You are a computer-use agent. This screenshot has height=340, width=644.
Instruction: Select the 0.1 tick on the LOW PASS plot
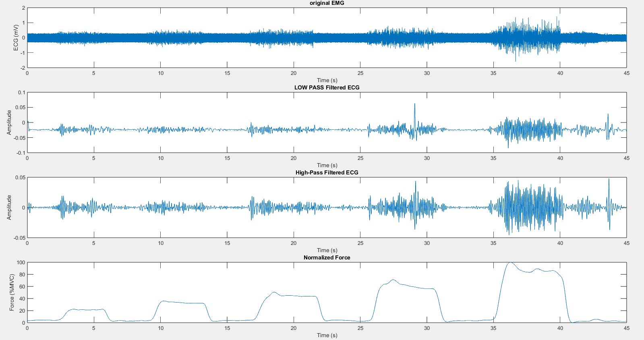point(21,93)
